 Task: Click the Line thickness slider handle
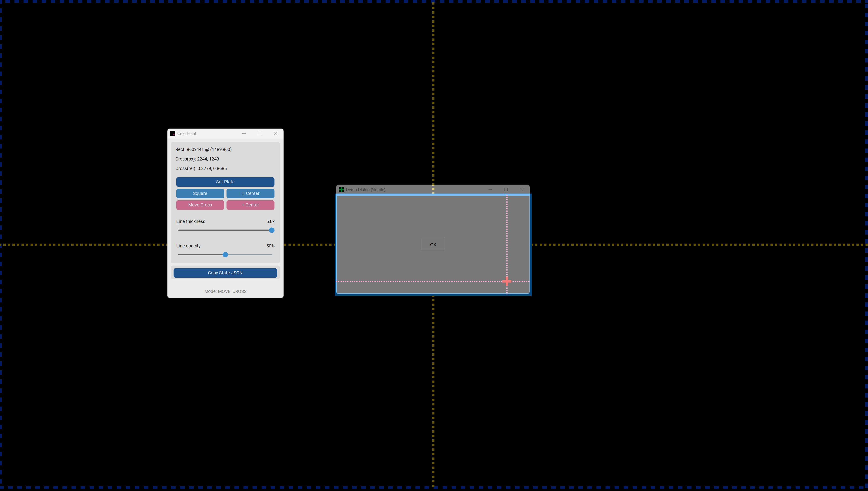point(272,230)
